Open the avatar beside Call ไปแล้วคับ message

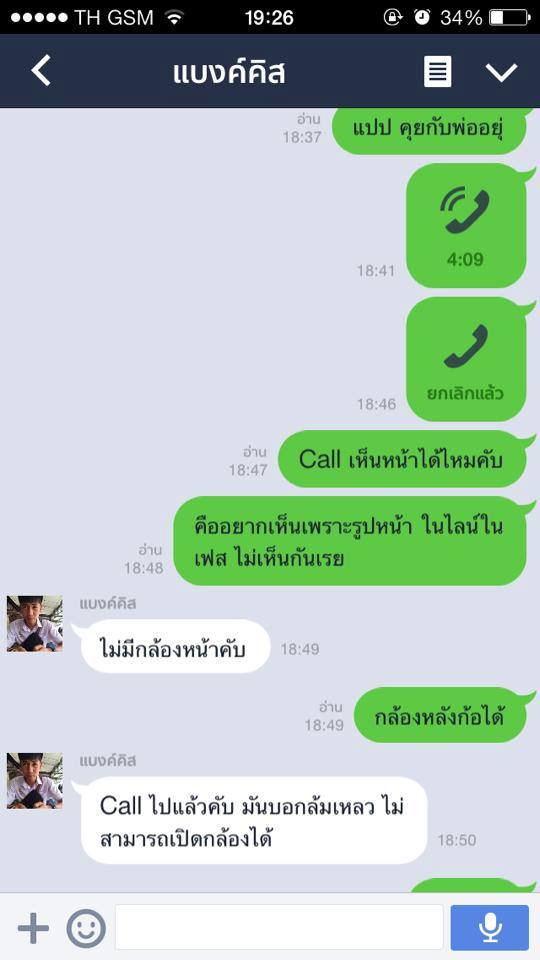pos(34,781)
